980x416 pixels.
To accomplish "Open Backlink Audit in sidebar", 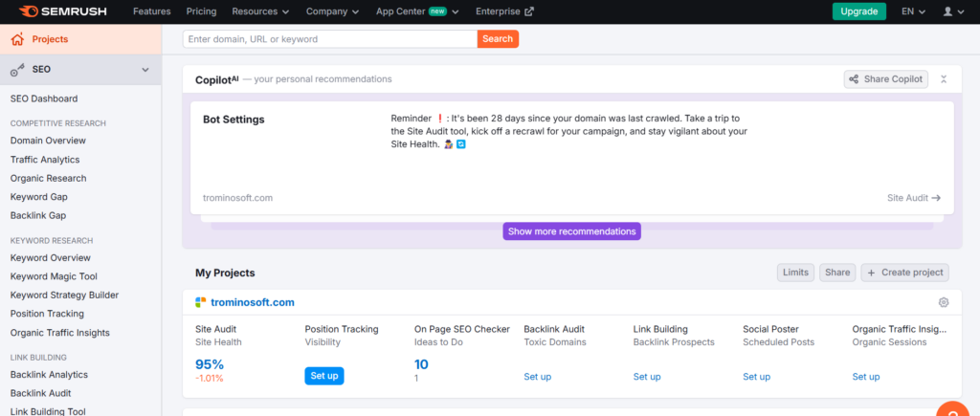I will pyautogui.click(x=40, y=393).
